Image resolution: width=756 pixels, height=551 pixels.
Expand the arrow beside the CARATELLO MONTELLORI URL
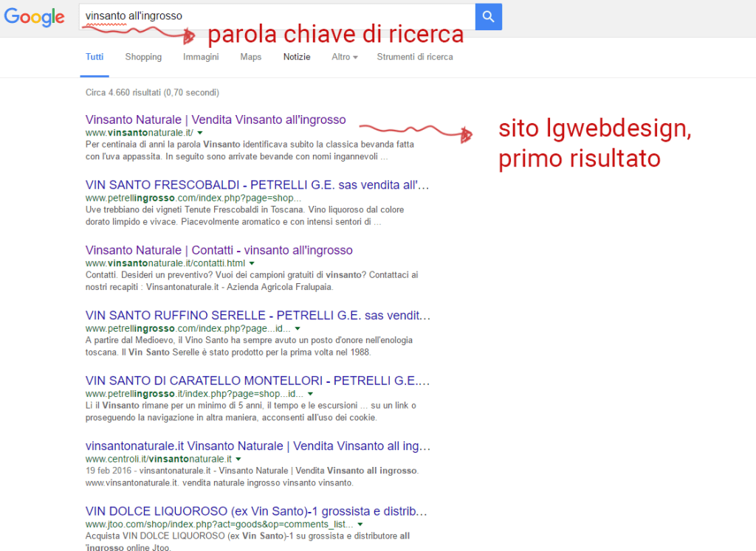click(311, 394)
